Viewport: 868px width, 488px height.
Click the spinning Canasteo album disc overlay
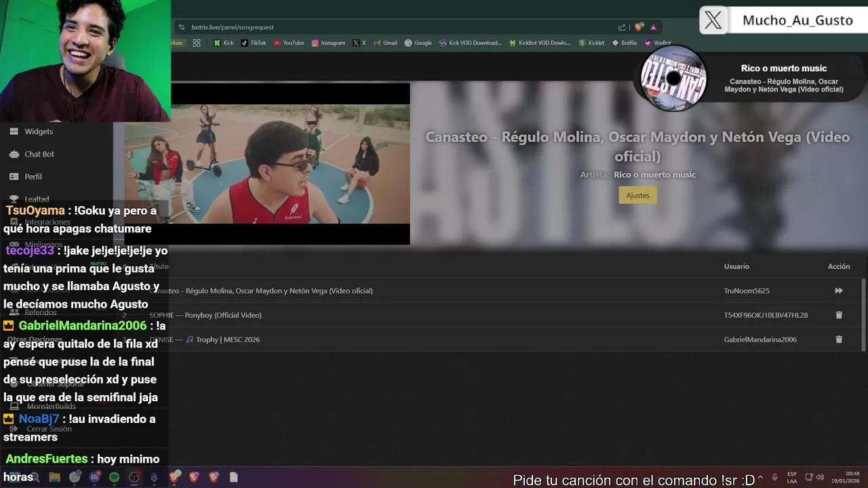coord(673,78)
